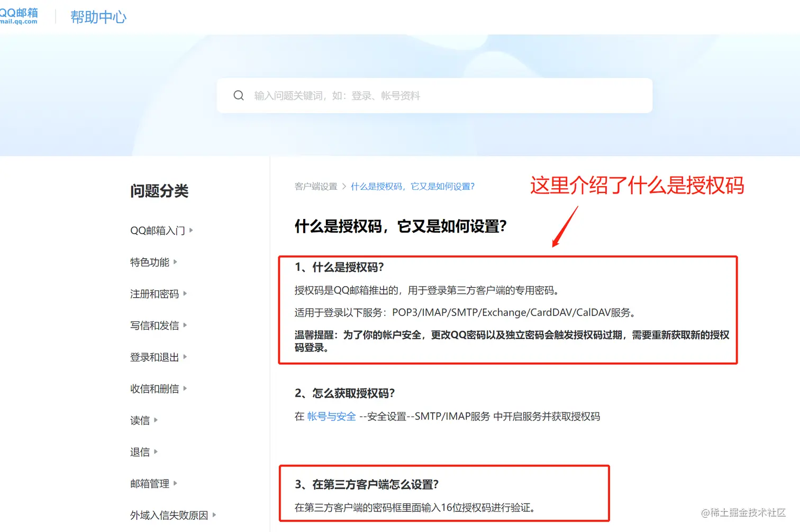Click the bold 温馨提醒 warning paragraph
This screenshot has height=532, width=800.
tap(512, 341)
